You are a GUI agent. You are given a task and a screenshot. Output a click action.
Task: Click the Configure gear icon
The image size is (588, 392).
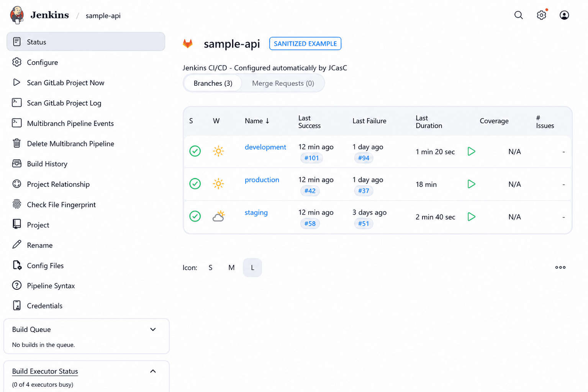tap(17, 62)
